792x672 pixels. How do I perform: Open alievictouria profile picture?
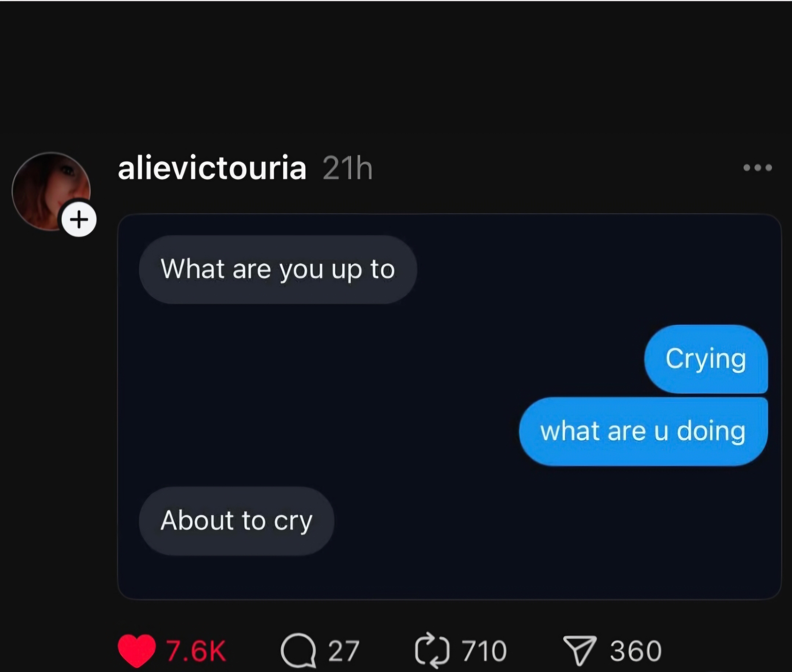click(51, 191)
